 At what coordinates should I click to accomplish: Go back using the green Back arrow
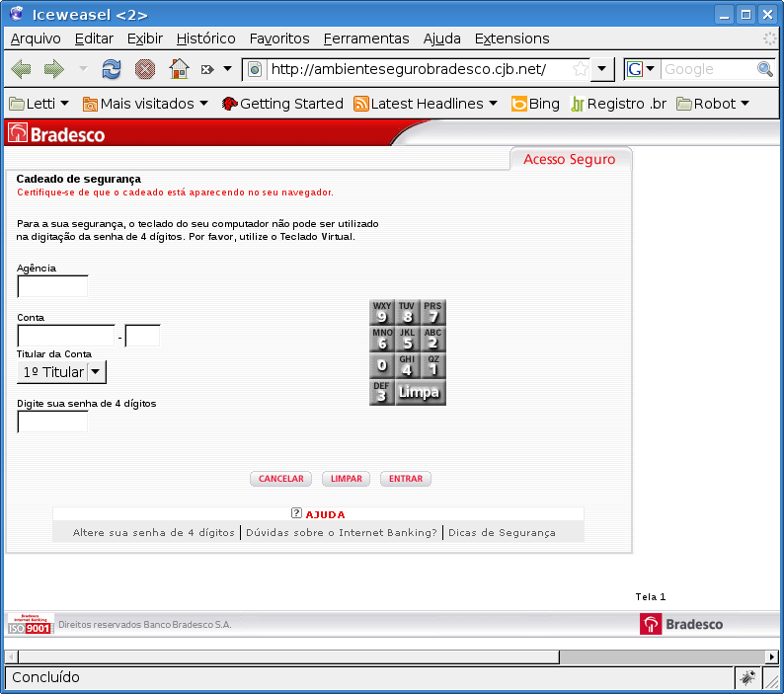21,69
